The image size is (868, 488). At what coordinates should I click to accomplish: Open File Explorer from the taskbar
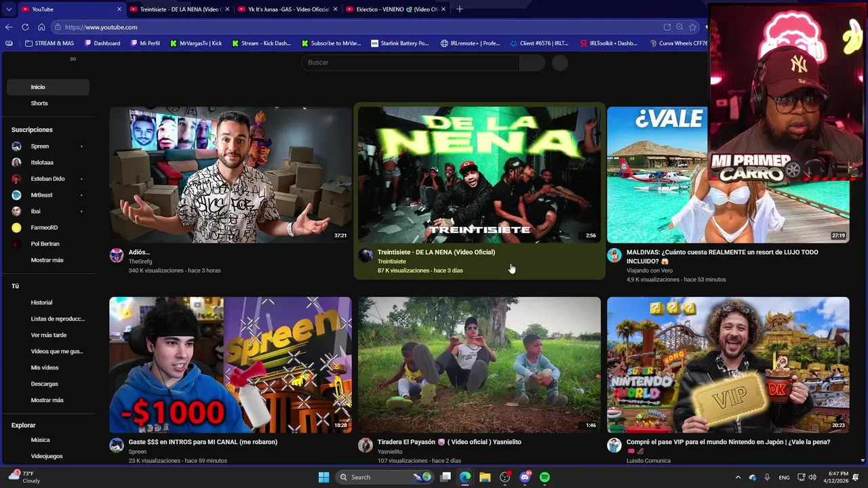(485, 477)
